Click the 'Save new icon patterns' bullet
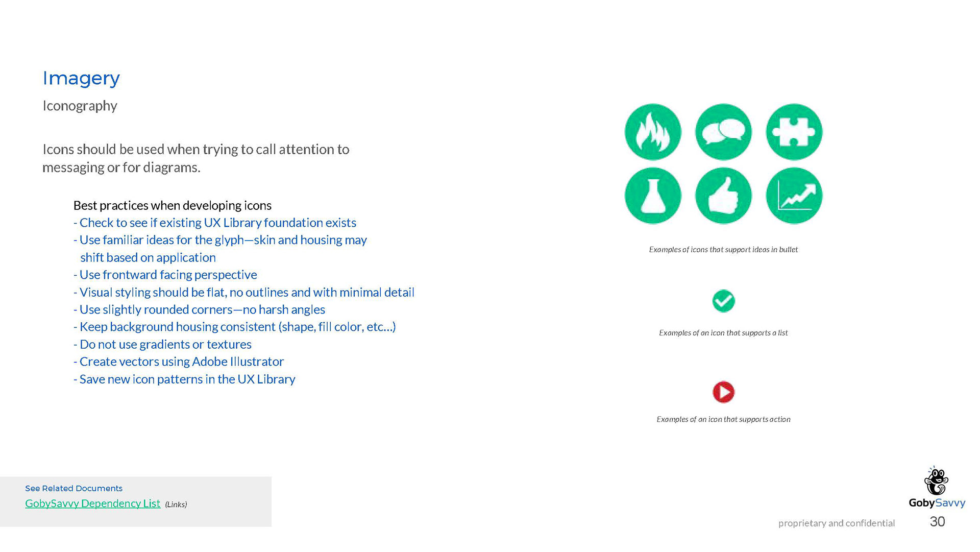 pyautogui.click(x=184, y=379)
